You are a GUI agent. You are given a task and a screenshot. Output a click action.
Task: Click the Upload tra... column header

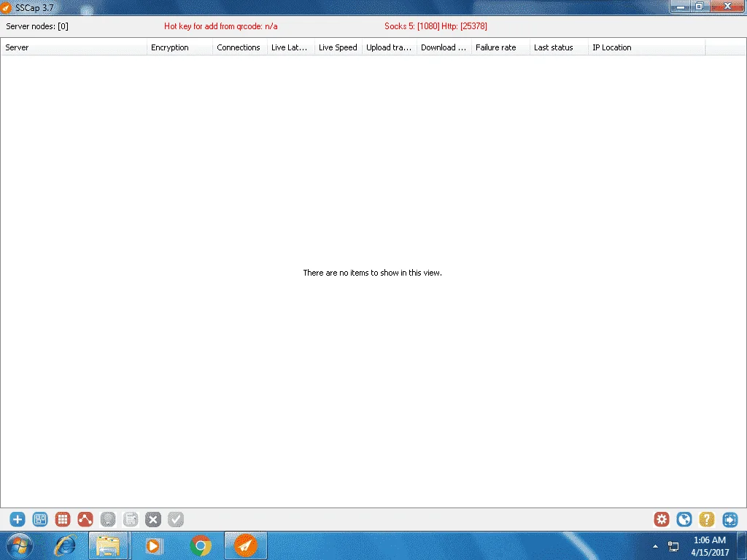(x=390, y=47)
